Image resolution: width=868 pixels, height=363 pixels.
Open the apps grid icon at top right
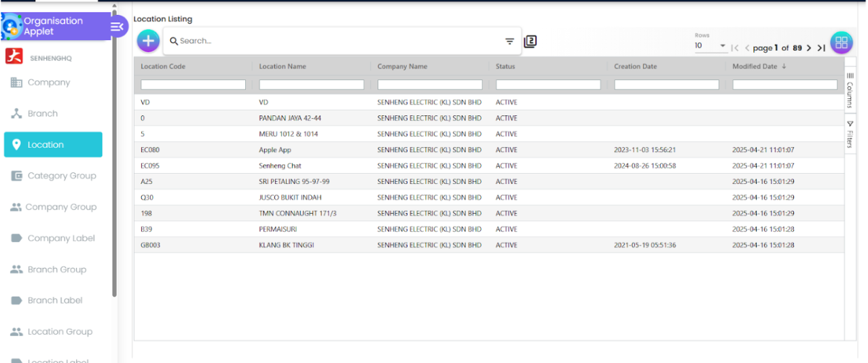(841, 43)
